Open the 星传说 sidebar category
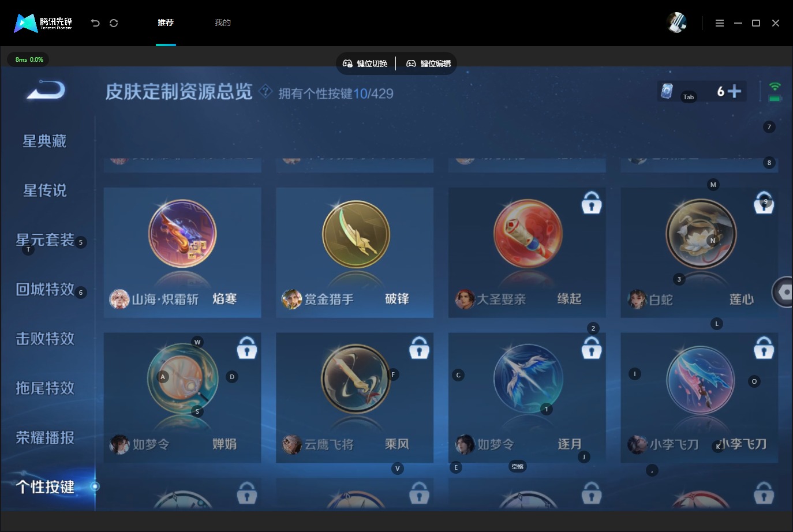Screen dimensions: 793x532 pos(44,190)
